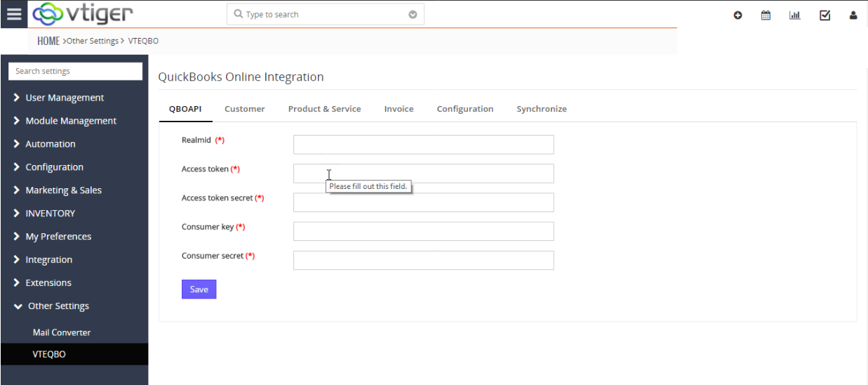Image resolution: width=868 pixels, height=385 pixels.
Task: Open the user profile icon
Action: point(853,15)
